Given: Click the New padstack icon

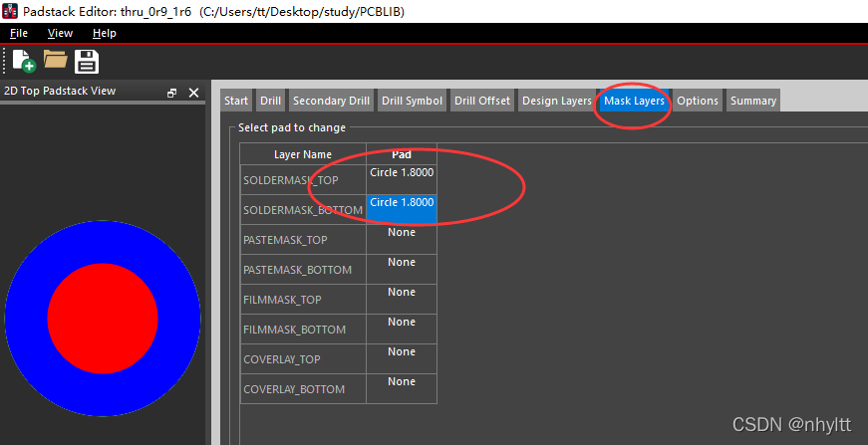Looking at the screenshot, I should 23,61.
